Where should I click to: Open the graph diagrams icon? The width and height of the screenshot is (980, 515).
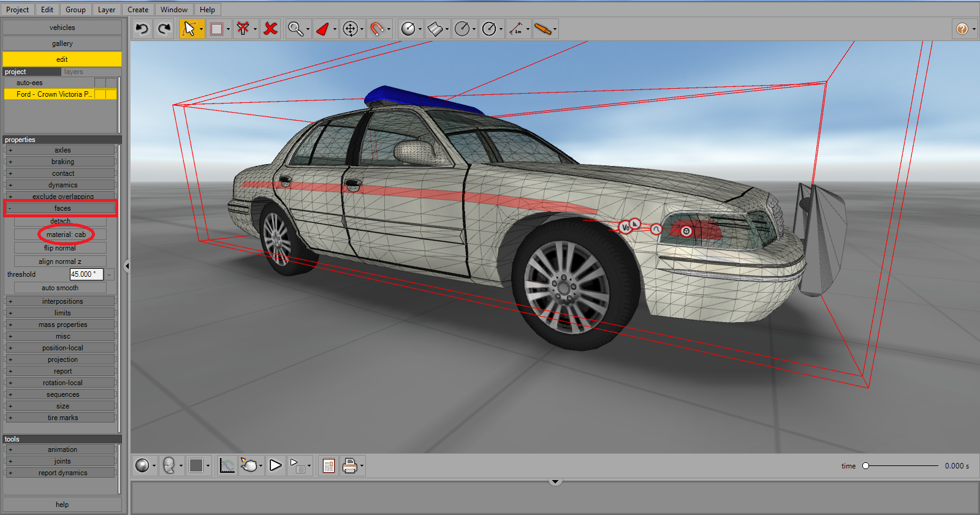227,466
